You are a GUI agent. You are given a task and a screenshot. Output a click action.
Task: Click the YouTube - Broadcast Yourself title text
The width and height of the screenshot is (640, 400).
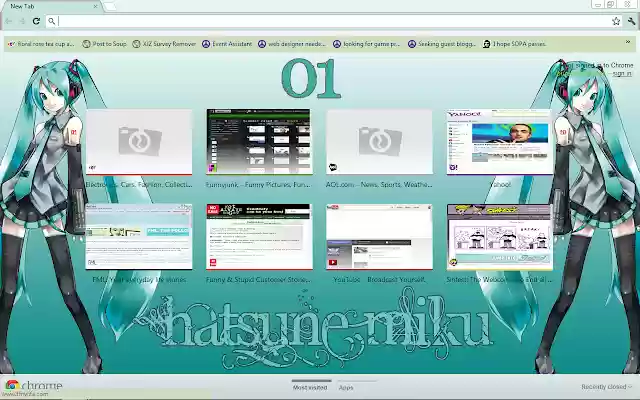[379, 280]
